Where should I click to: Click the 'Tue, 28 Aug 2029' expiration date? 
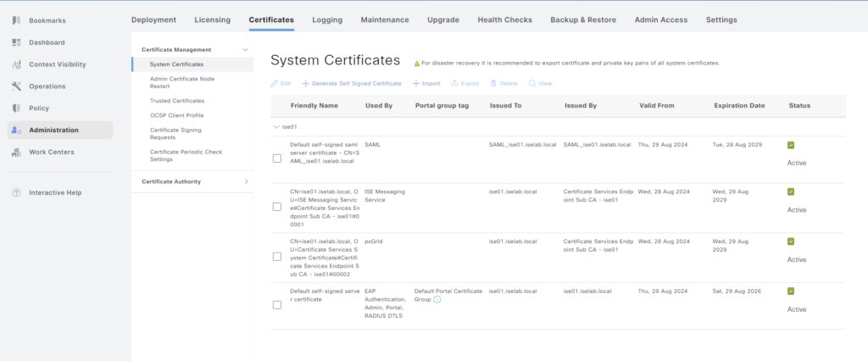pos(737,145)
